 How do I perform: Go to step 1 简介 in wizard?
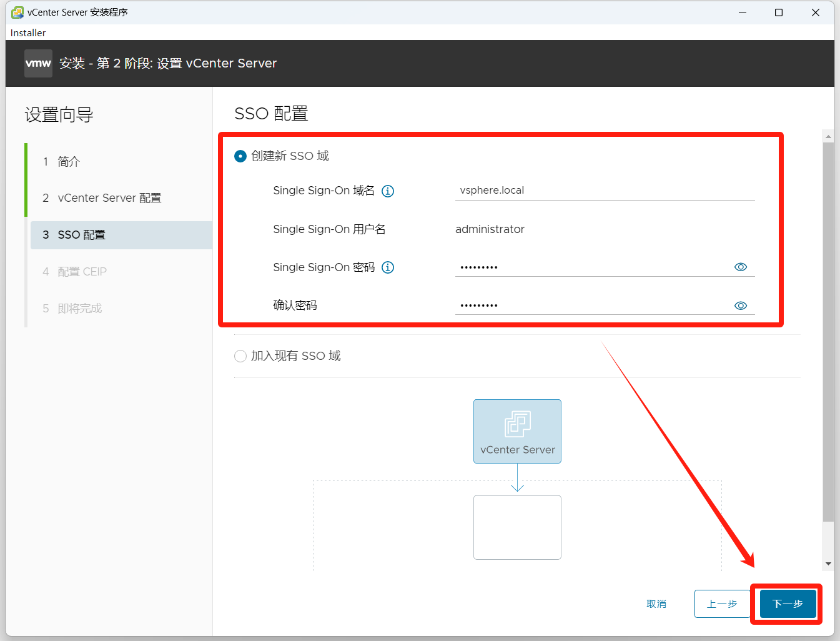coord(69,162)
